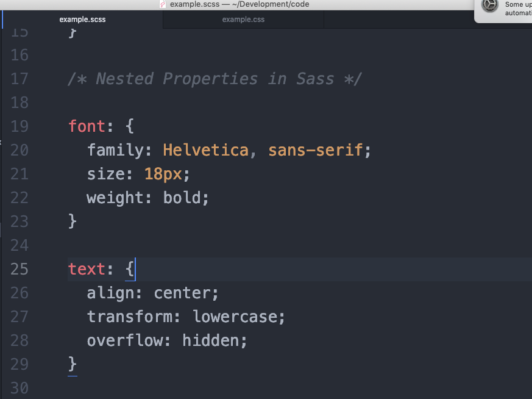
Task: Switch to the example.scss tab
Action: point(82,20)
